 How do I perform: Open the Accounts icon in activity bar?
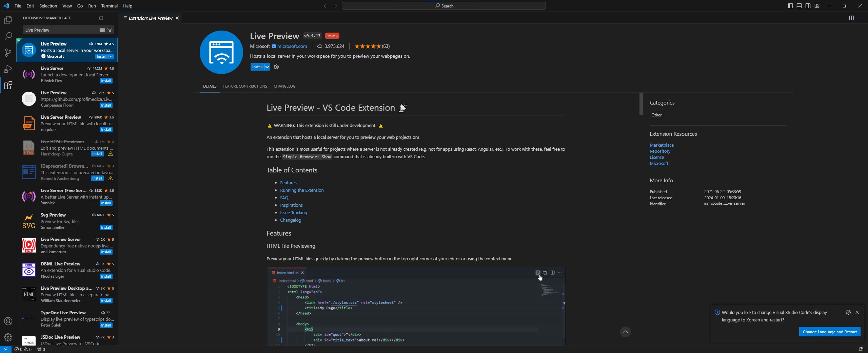point(8,321)
